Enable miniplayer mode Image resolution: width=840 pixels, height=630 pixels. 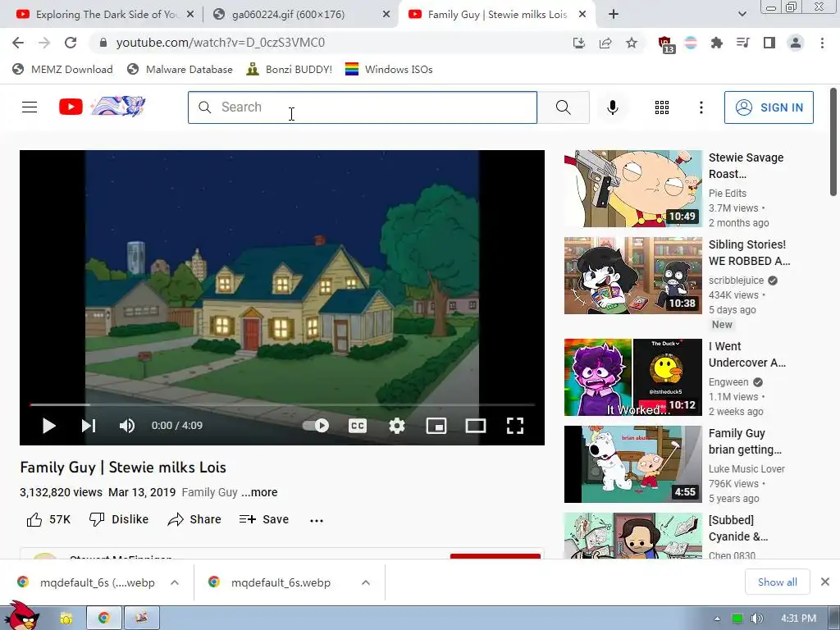[x=436, y=426]
